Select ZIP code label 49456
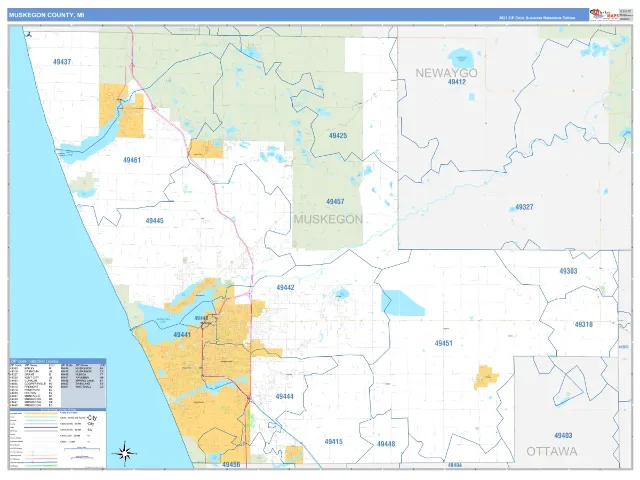 click(231, 464)
